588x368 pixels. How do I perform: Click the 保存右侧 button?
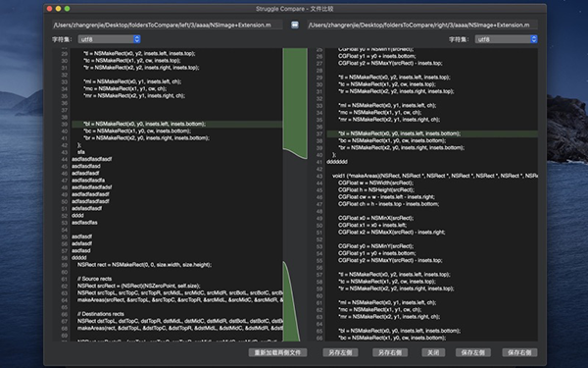coord(519,352)
